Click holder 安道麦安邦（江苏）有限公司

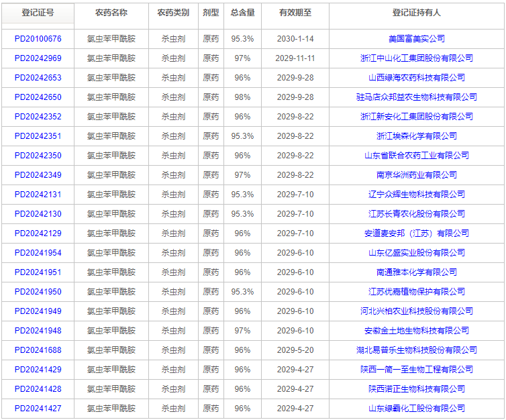click(417, 233)
